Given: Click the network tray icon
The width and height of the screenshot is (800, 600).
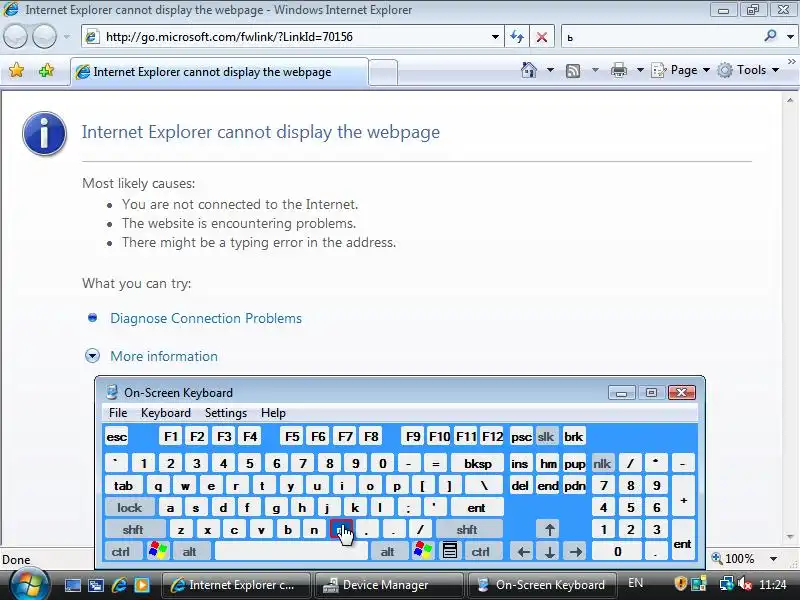Looking at the screenshot, I should pyautogui.click(x=727, y=584).
